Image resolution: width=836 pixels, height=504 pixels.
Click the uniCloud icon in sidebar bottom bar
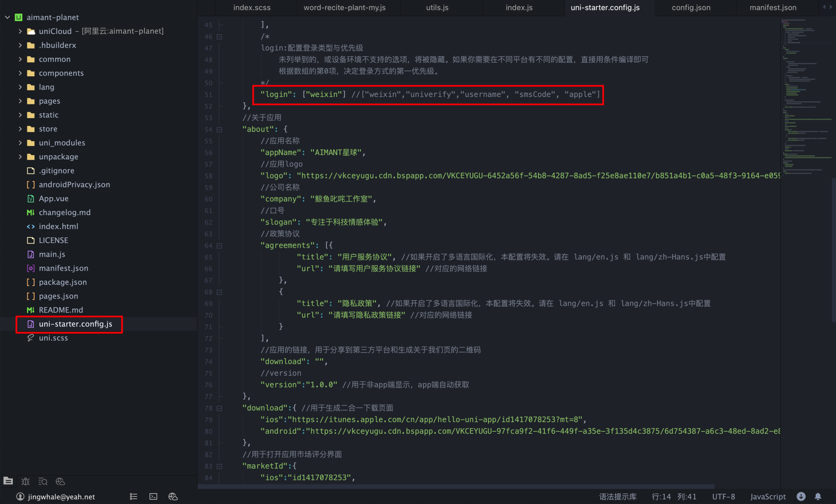pyautogui.click(x=60, y=481)
